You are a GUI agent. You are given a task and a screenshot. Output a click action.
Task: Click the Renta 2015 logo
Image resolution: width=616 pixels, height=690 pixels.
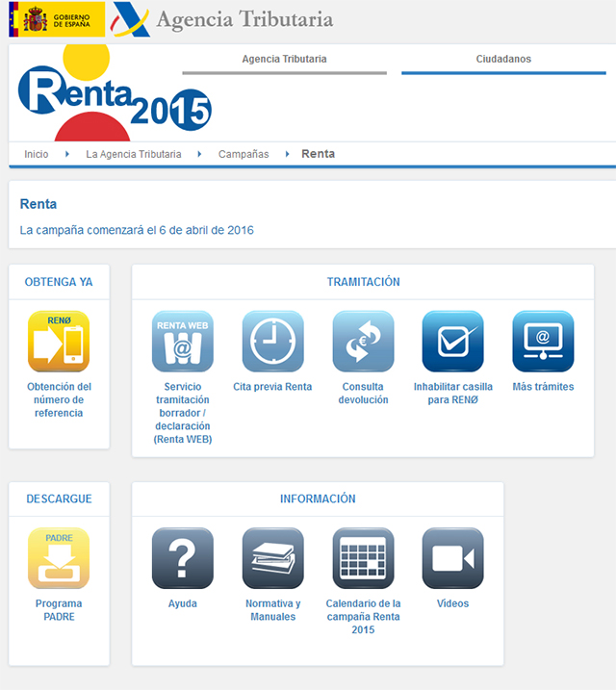click(115, 92)
